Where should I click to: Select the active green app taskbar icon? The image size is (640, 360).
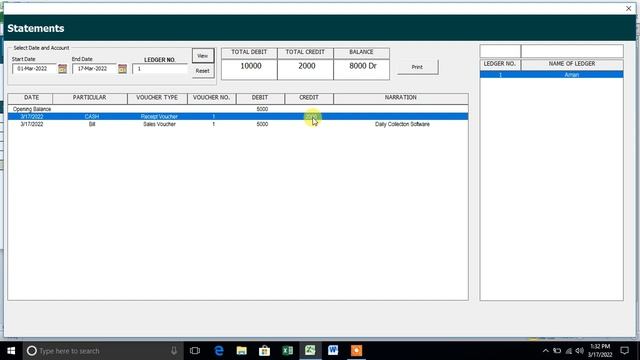click(x=310, y=351)
